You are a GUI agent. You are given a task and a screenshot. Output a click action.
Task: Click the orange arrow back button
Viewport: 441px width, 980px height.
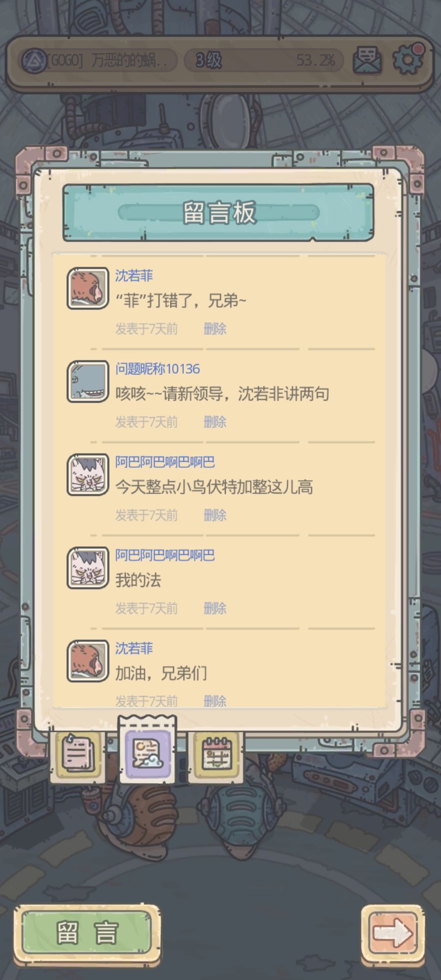(392, 933)
